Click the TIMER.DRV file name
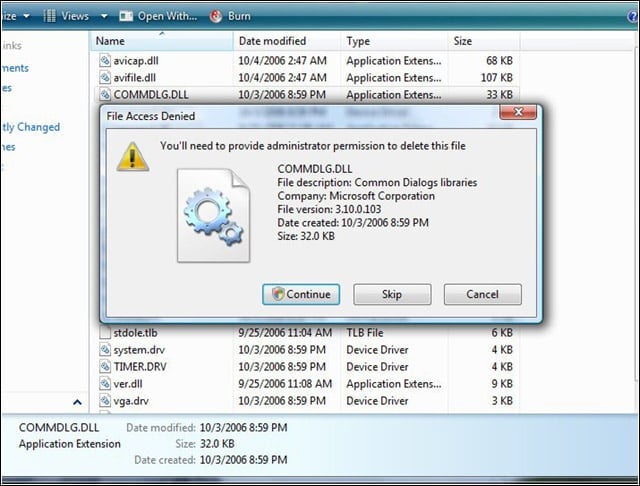 140,367
